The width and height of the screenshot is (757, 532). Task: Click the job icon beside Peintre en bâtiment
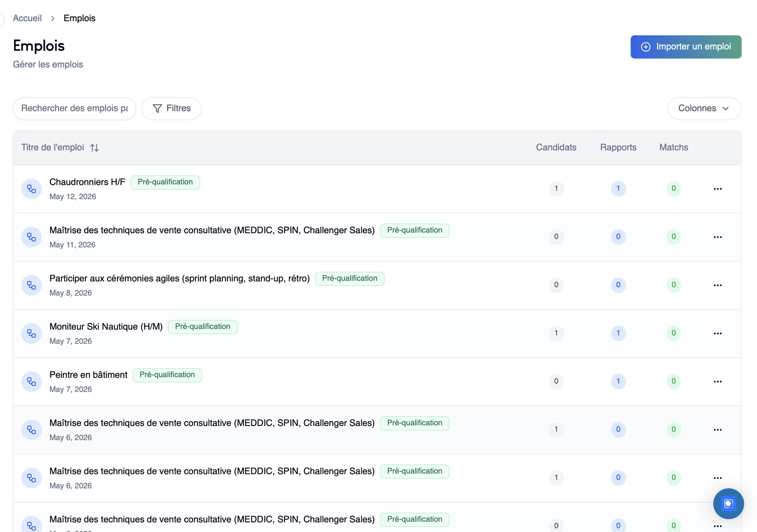point(31,381)
